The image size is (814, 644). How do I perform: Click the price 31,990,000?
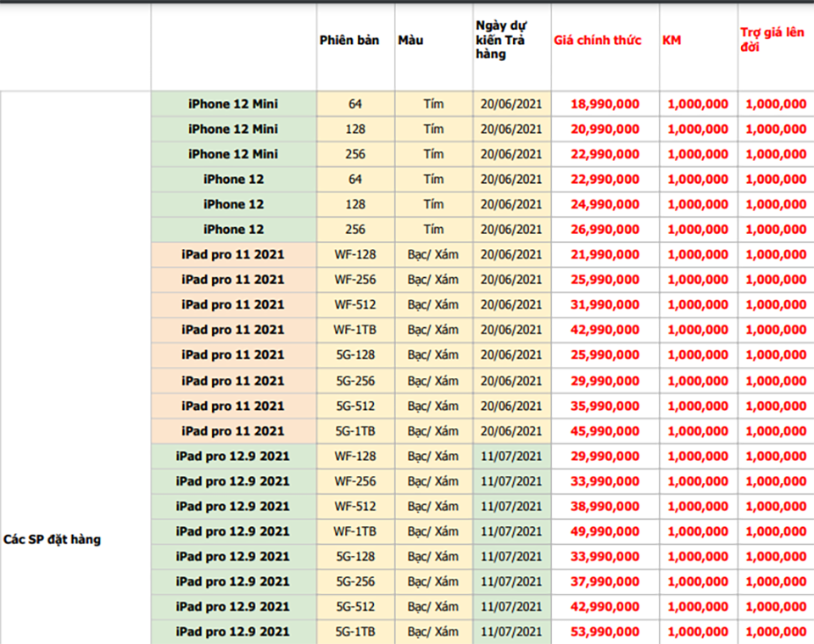point(605,304)
